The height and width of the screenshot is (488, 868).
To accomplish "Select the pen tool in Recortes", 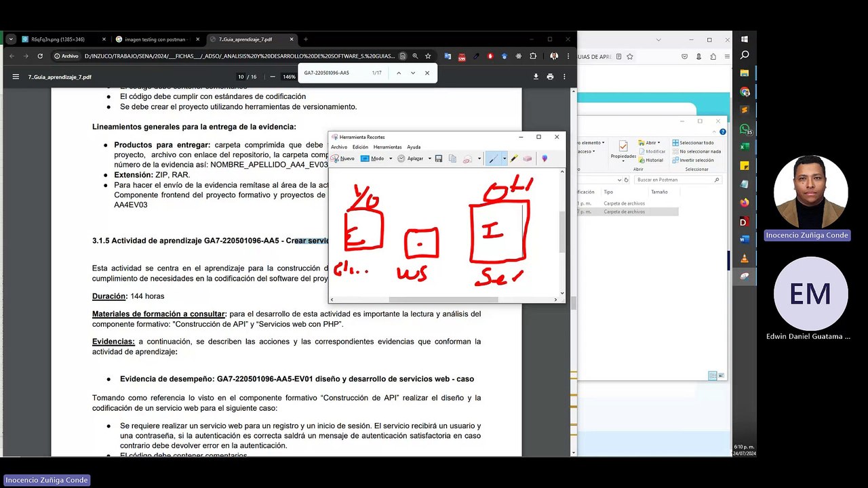I will tap(493, 159).
